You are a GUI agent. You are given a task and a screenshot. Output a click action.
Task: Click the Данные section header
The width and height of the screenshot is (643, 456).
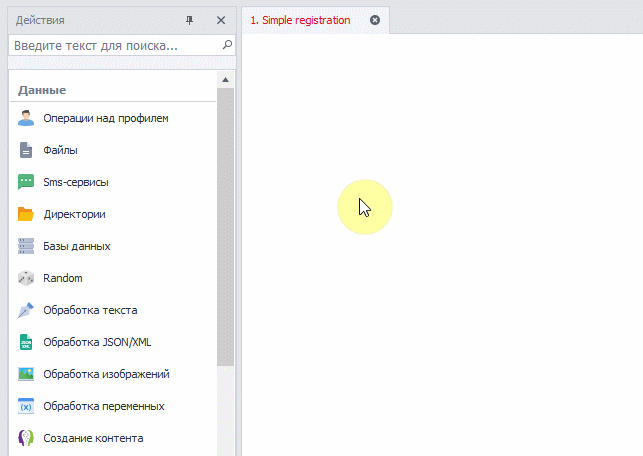(42, 90)
